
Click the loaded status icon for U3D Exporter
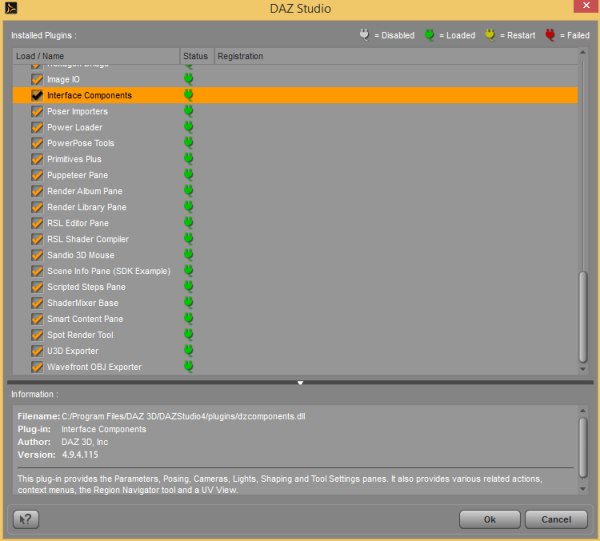pos(188,351)
